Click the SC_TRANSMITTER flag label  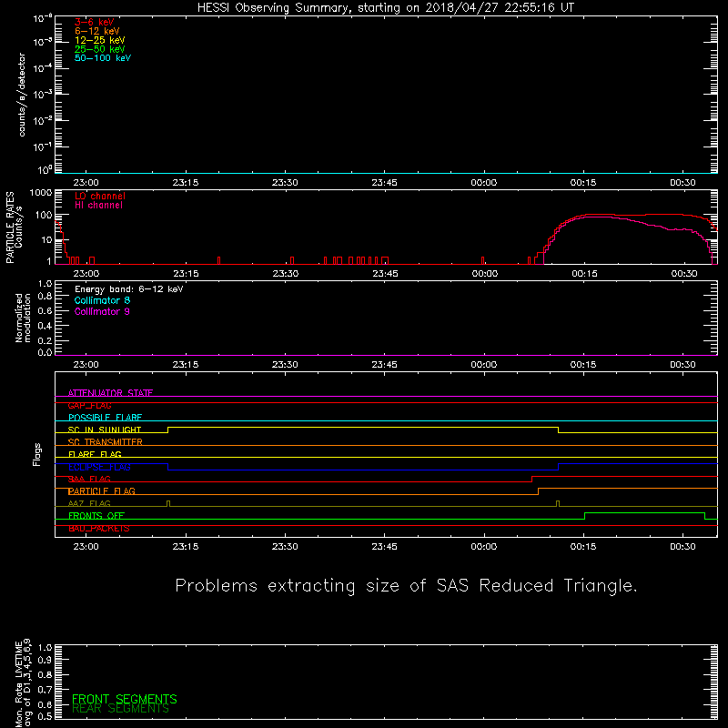click(106, 442)
